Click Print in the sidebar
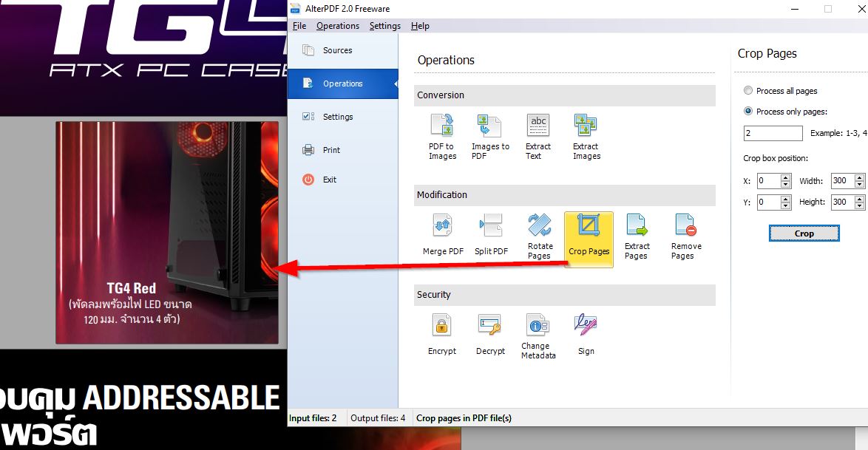This screenshot has width=868, height=450. click(x=342, y=150)
